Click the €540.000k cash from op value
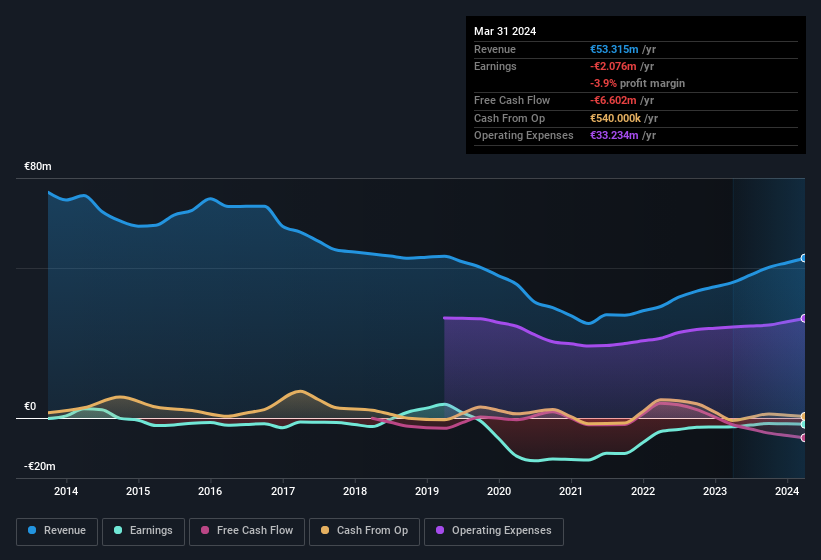Screen dimensions: 821x560 pos(615,118)
